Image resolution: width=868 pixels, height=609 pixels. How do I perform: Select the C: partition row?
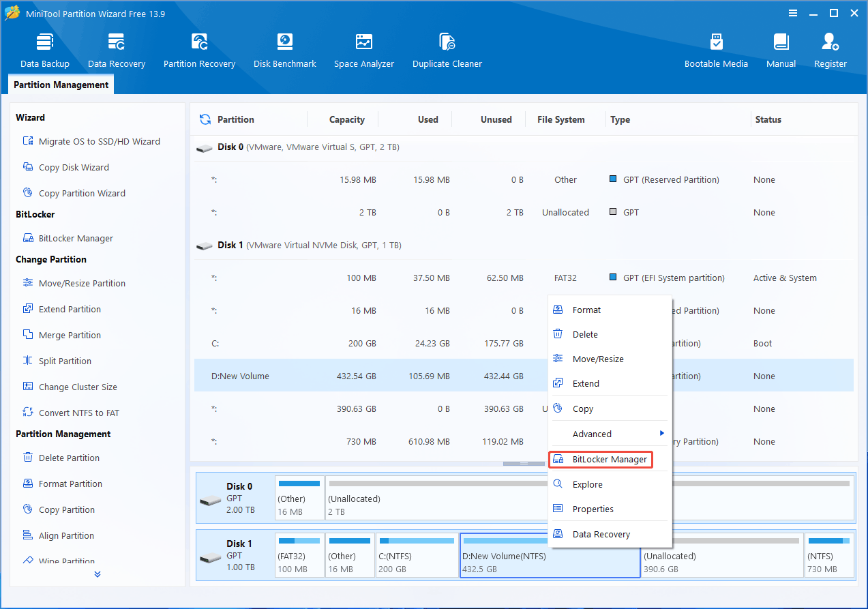tap(524, 343)
